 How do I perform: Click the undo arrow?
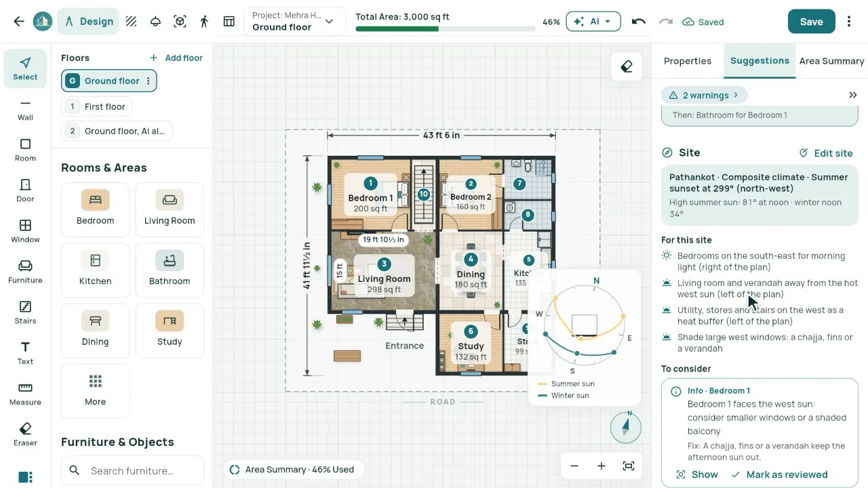638,22
